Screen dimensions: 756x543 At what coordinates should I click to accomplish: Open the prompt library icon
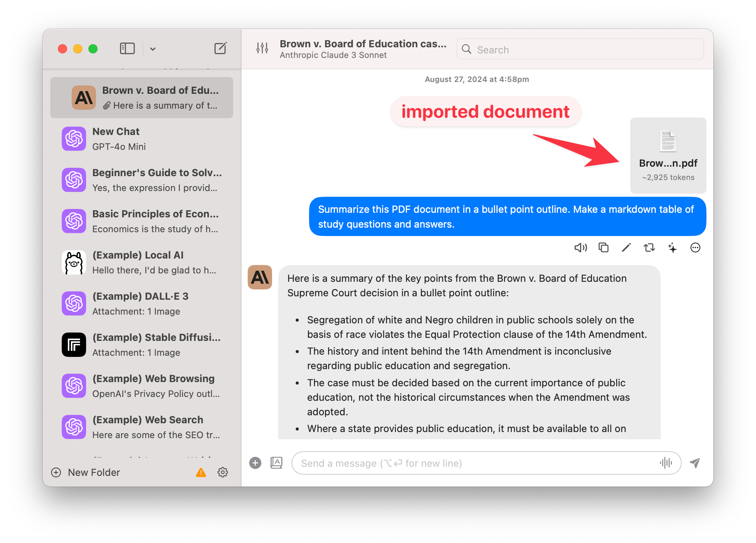click(277, 463)
